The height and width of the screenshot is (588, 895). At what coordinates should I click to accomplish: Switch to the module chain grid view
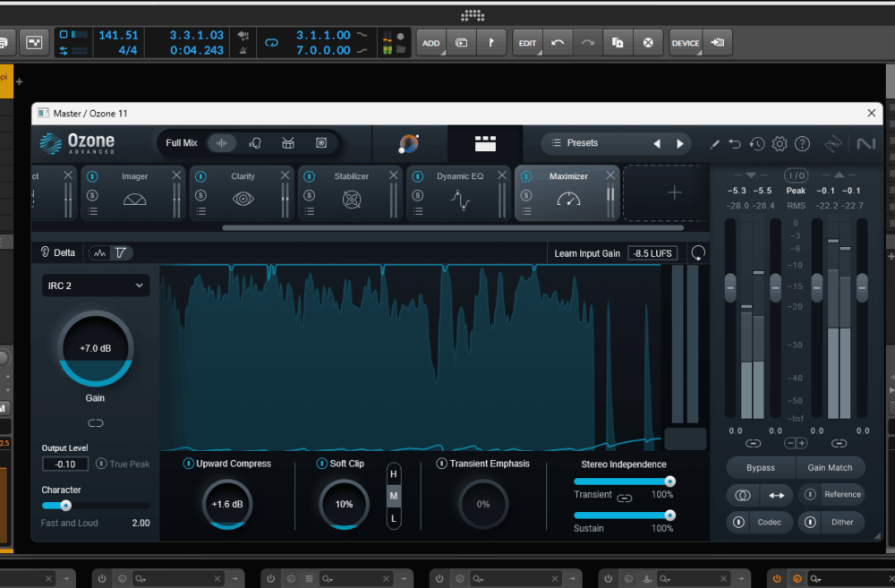485,143
